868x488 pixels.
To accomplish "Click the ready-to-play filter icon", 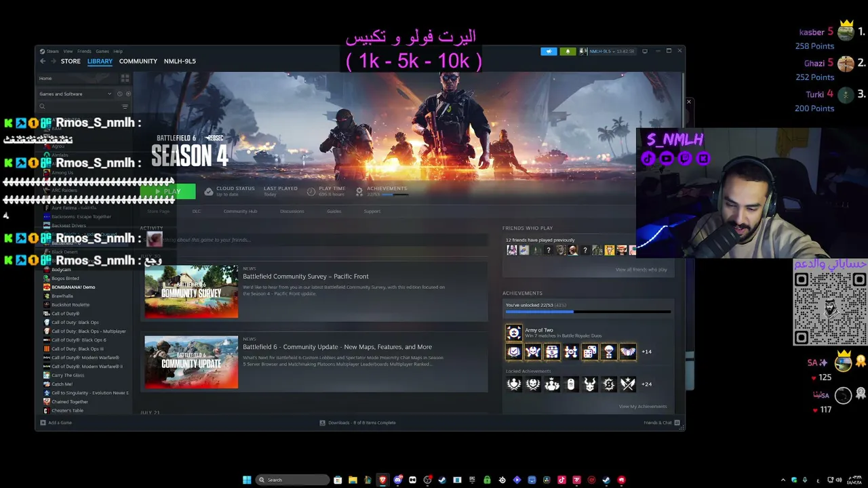I will tap(128, 94).
